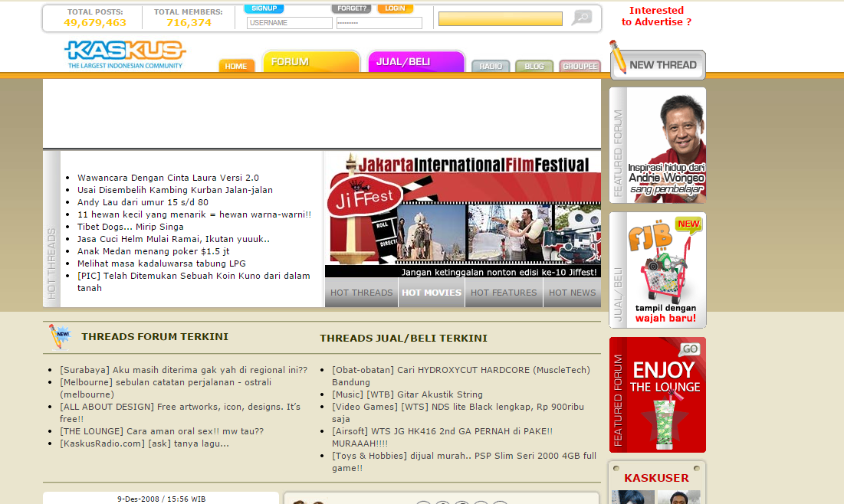Screen dimensions: 844x504
Task: Open the Andrie Wongso featured forum banner
Action: (657, 146)
